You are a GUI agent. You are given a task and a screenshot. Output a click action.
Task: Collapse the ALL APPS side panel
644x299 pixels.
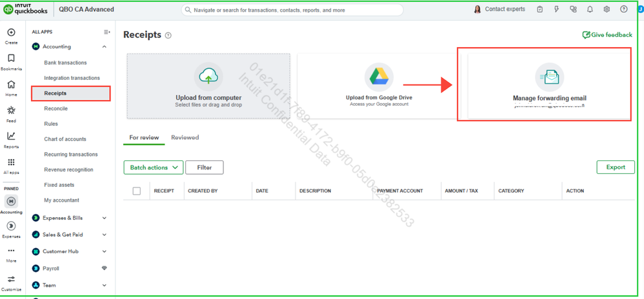click(106, 32)
